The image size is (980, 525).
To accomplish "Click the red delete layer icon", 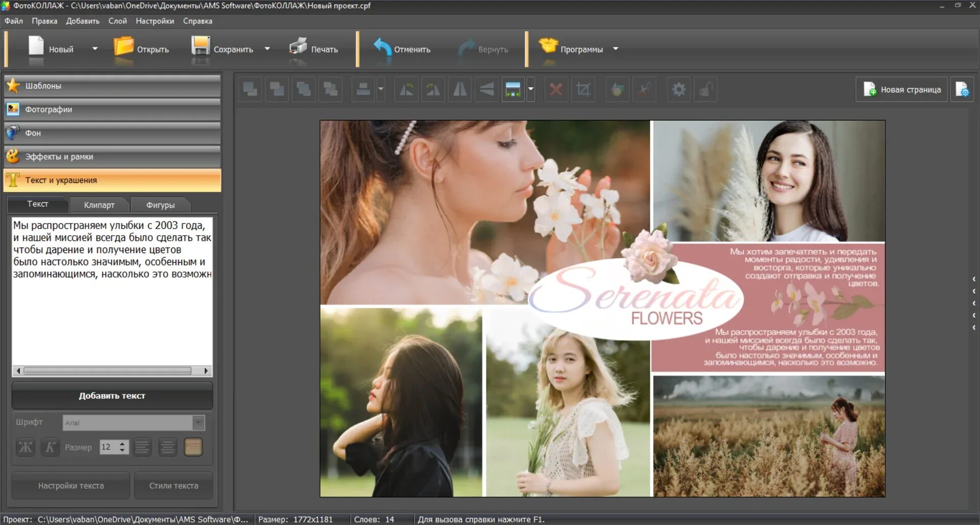I will click(x=556, y=90).
